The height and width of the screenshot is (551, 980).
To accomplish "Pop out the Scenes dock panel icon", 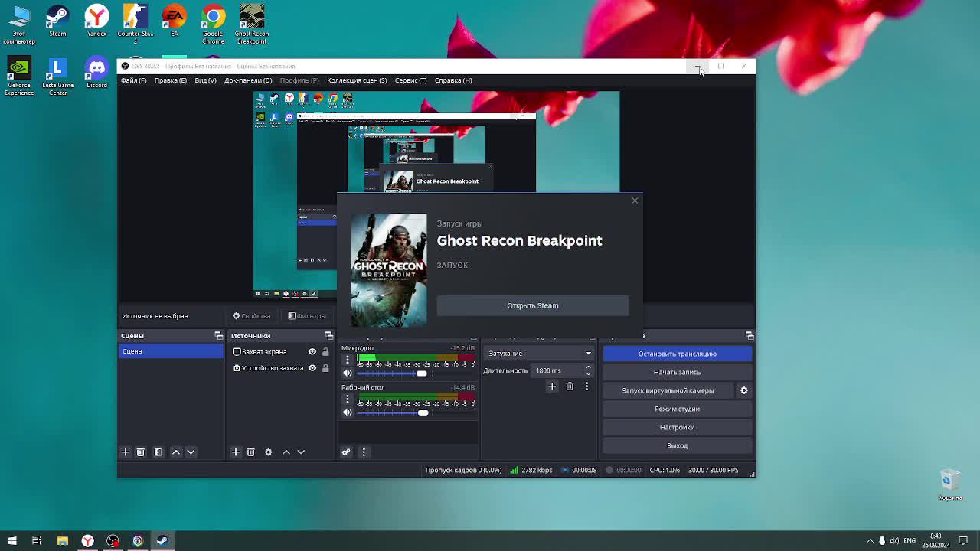I will 219,336.
